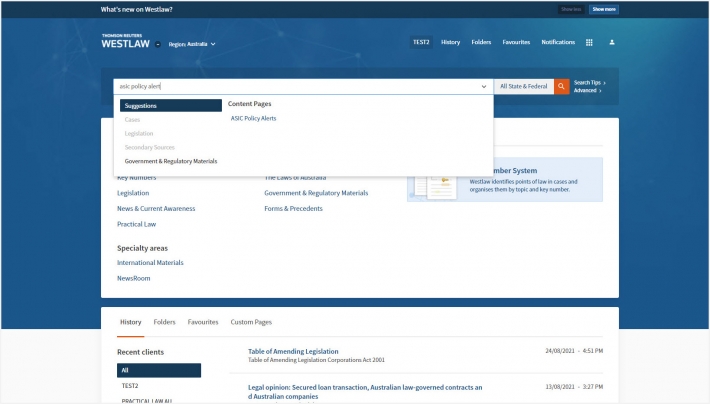Image resolution: width=710 pixels, height=404 pixels.
Task: Click the Show more button
Action: click(604, 9)
